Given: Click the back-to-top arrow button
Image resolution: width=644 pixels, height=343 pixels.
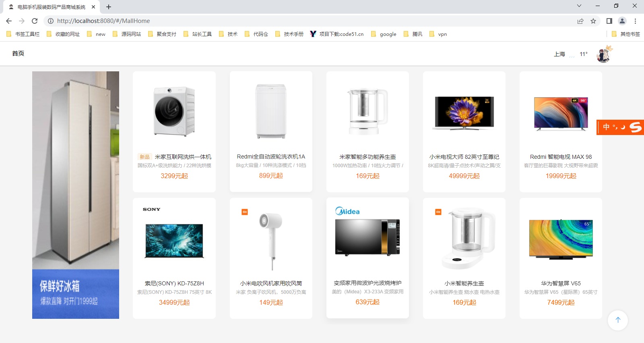Looking at the screenshot, I should [x=618, y=320].
